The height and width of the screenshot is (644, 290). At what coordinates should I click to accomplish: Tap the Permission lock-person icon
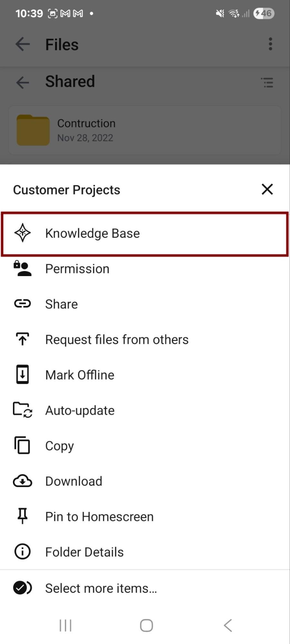[x=23, y=269]
